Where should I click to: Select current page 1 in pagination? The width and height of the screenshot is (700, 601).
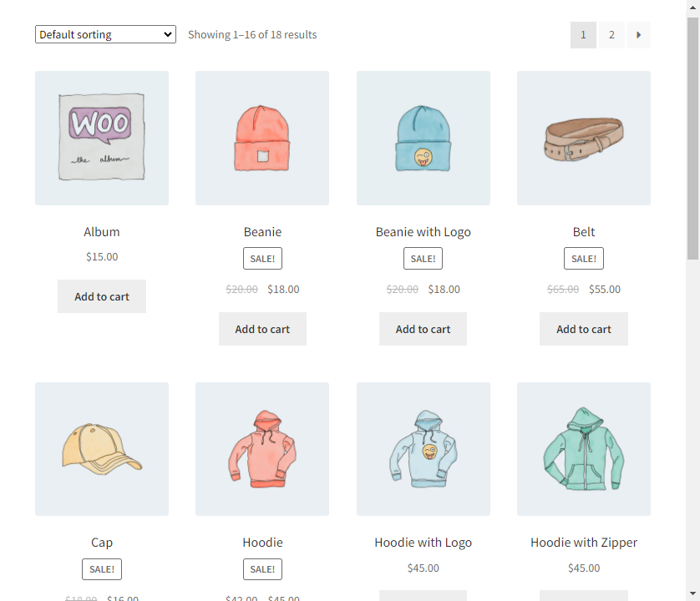(583, 35)
